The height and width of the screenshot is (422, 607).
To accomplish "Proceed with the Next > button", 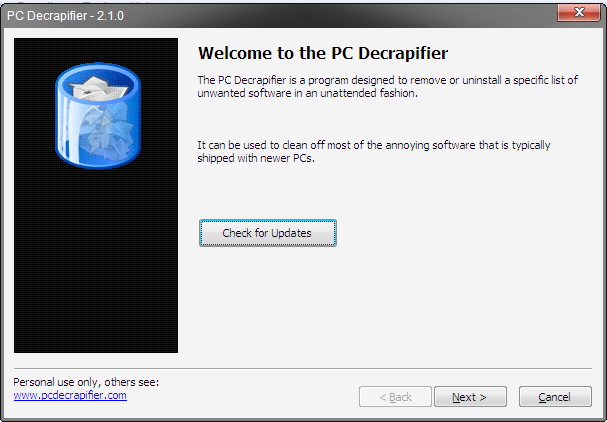I will coord(470,397).
